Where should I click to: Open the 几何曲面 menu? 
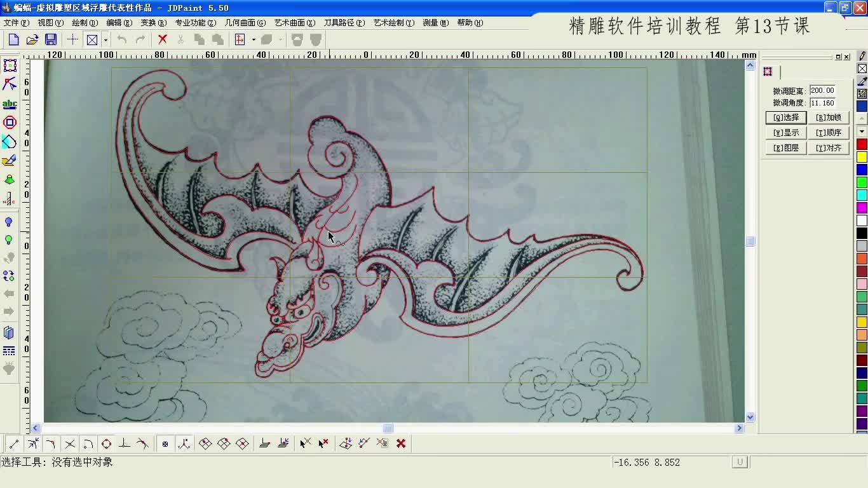245,22
